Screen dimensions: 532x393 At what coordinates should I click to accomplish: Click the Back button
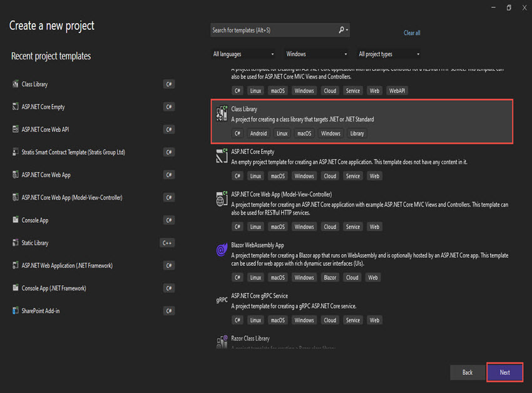click(468, 372)
